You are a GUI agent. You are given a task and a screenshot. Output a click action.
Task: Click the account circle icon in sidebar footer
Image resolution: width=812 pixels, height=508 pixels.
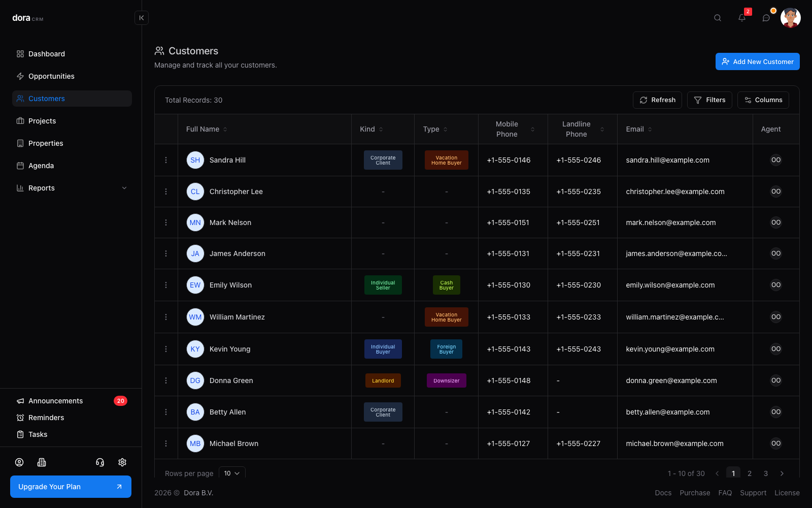[19, 462]
